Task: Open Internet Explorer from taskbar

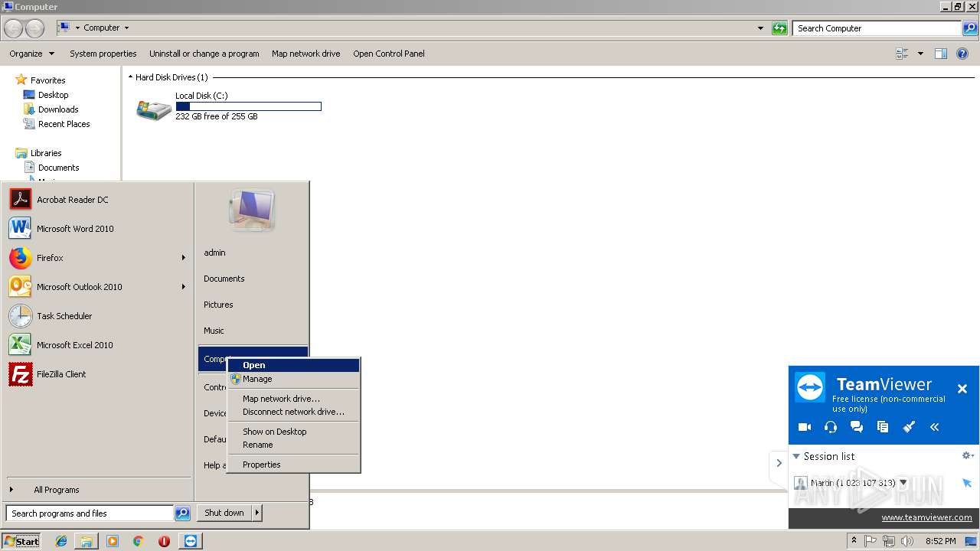Action: (x=61, y=541)
